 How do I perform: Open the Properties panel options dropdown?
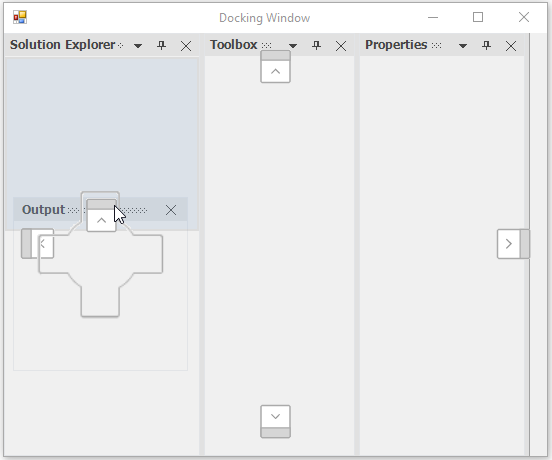[463, 46]
